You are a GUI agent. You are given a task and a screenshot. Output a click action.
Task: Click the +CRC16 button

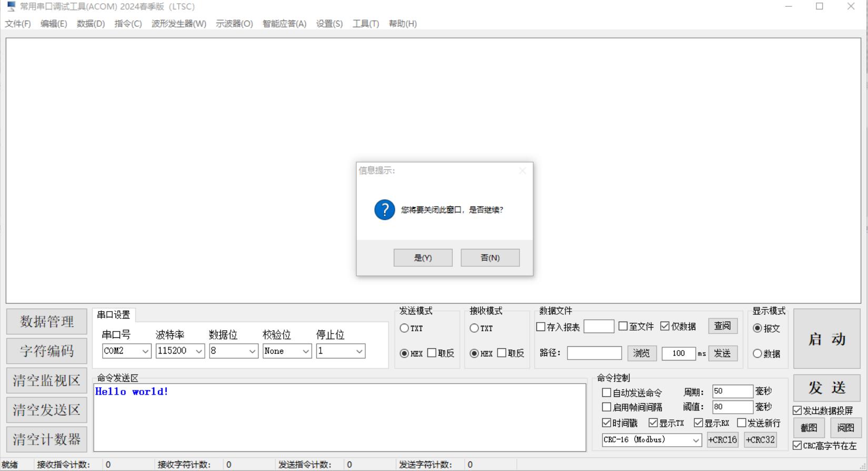tap(722, 440)
